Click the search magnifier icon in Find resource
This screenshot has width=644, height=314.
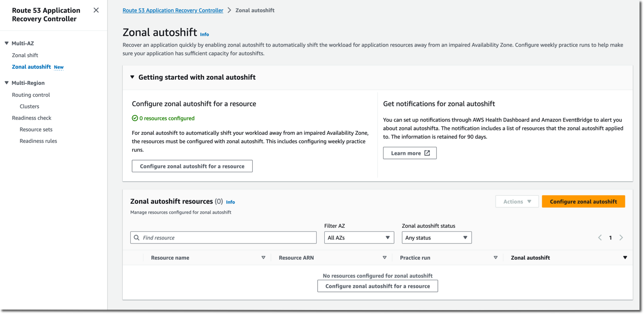(137, 238)
